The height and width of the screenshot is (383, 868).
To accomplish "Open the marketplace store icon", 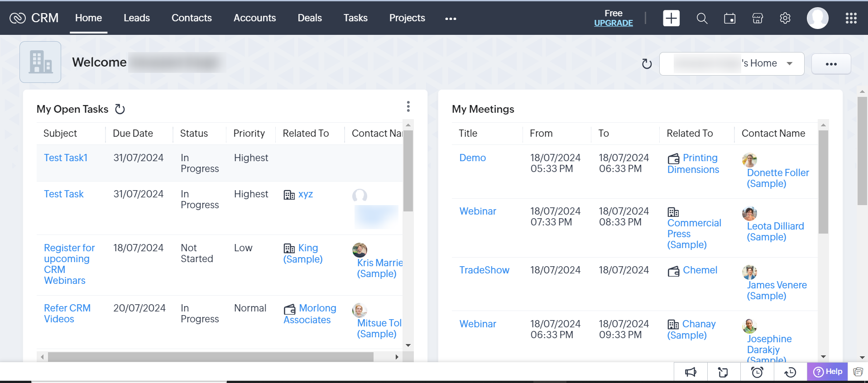I will (x=758, y=18).
